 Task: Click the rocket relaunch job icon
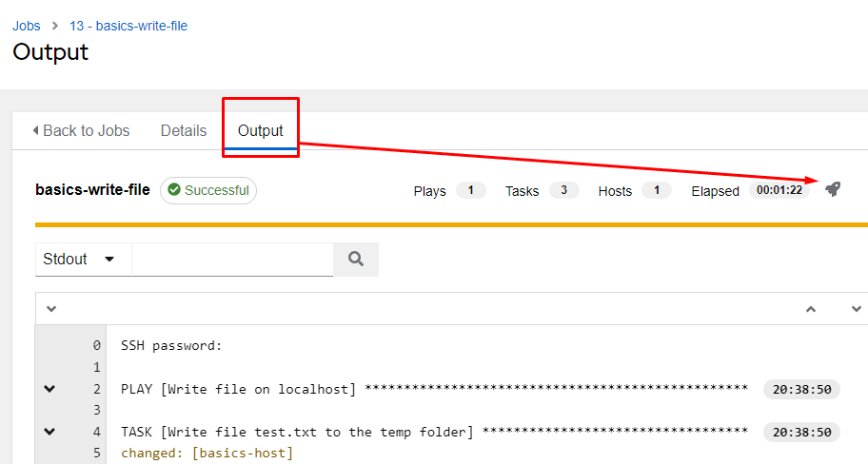833,189
